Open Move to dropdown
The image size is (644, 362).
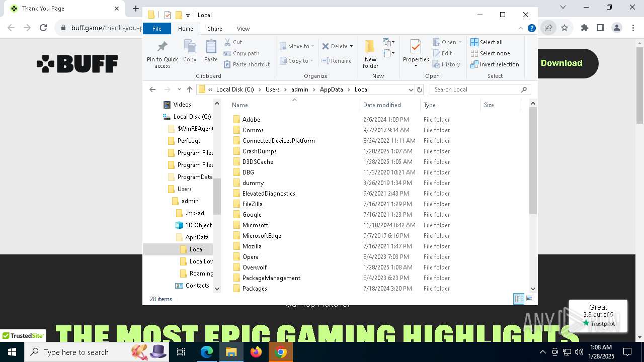coord(297,46)
